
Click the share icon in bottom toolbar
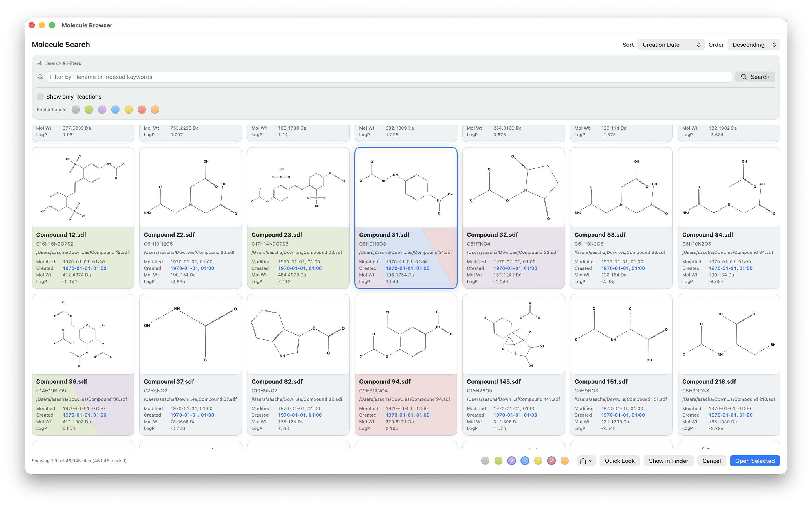pyautogui.click(x=583, y=461)
